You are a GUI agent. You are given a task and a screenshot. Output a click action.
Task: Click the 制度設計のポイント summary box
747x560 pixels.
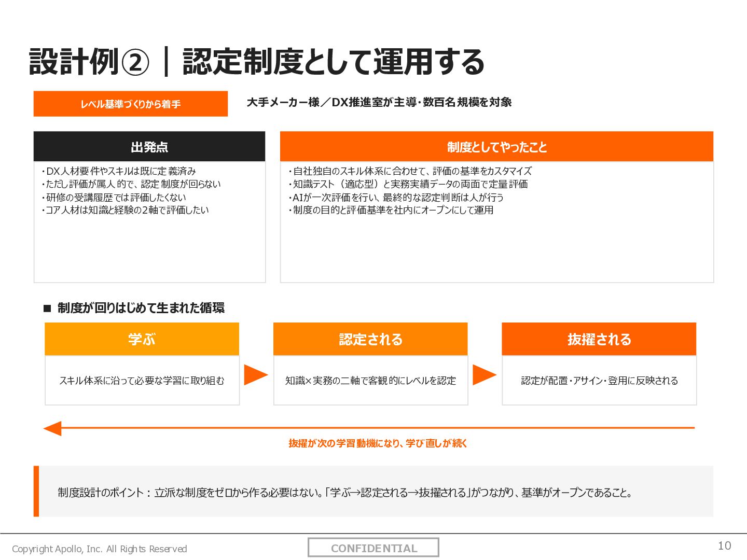[x=374, y=492]
